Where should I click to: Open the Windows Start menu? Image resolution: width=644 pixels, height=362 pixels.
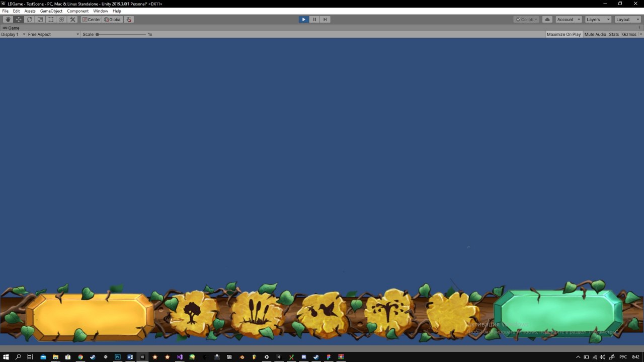click(x=6, y=357)
